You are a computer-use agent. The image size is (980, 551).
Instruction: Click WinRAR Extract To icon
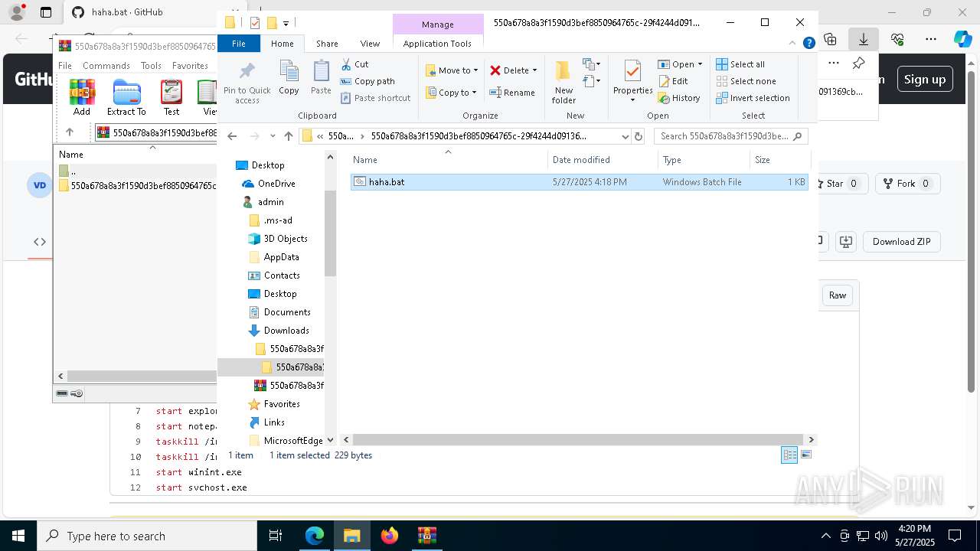point(126,97)
